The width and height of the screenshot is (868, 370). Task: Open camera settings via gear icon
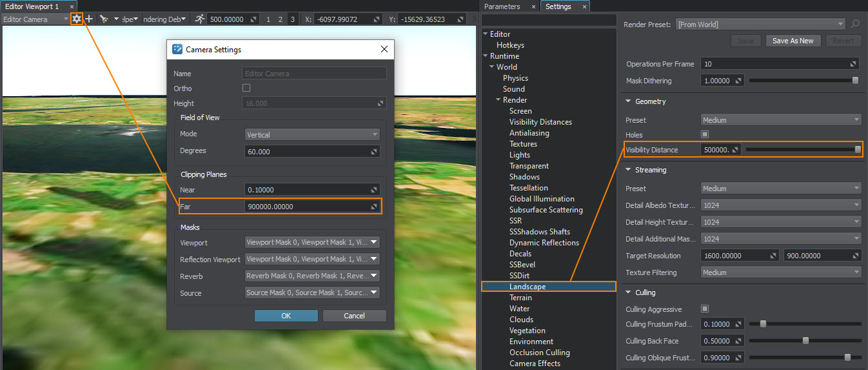(x=77, y=19)
